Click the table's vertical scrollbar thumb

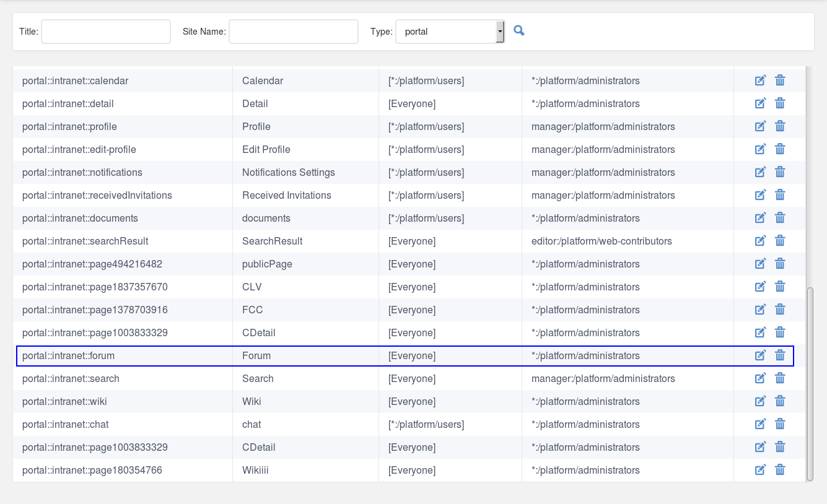[810, 384]
